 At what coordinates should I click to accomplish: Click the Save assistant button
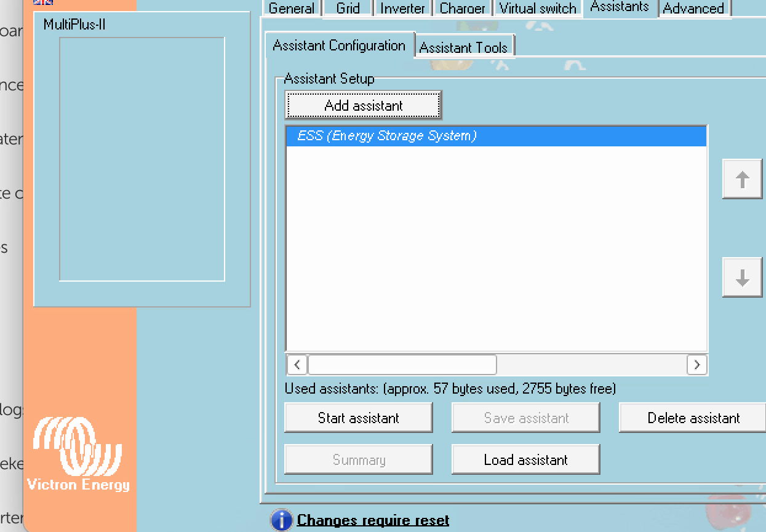pyautogui.click(x=526, y=418)
